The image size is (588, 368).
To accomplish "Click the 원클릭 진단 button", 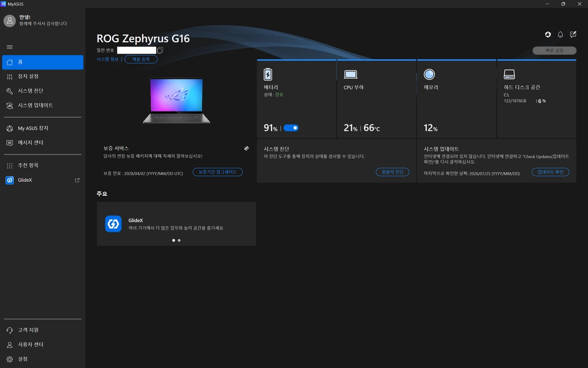I will (x=392, y=172).
